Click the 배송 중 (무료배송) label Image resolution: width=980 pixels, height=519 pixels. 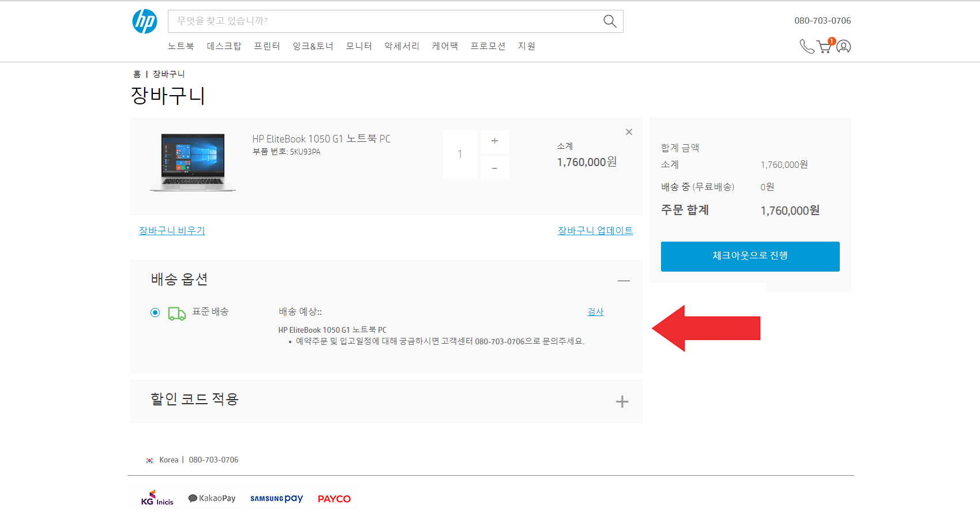click(697, 187)
